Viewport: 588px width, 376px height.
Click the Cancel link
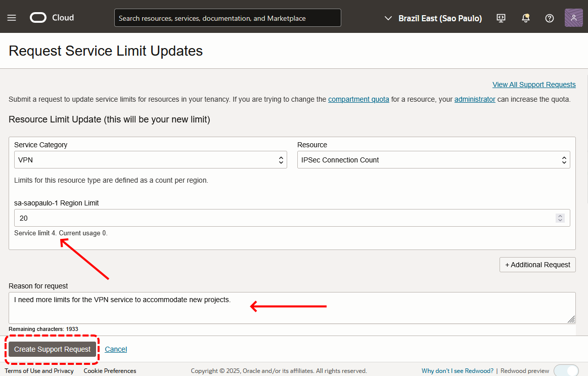[x=116, y=349]
